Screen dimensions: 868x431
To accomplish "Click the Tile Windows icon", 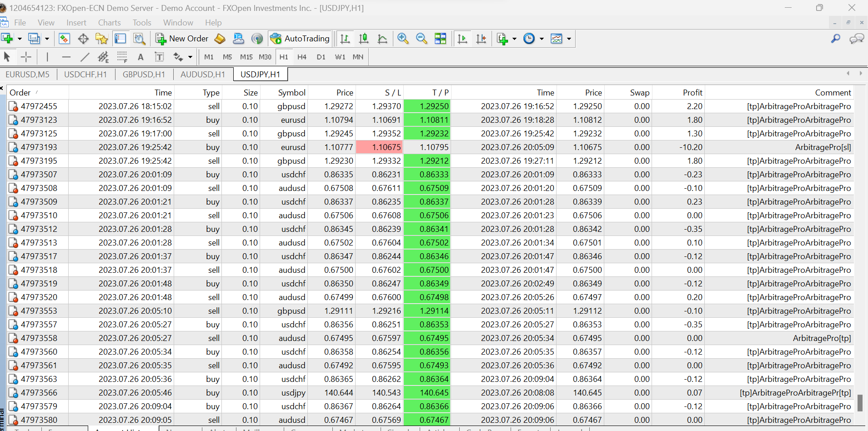I will (x=440, y=39).
